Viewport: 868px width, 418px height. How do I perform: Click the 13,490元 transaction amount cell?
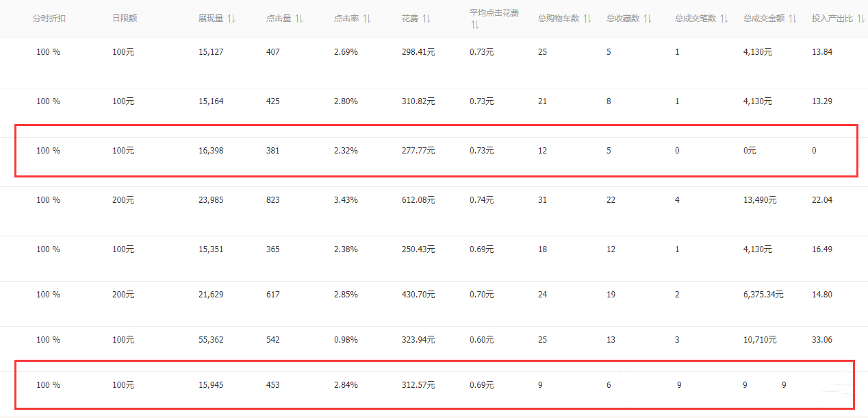760,200
